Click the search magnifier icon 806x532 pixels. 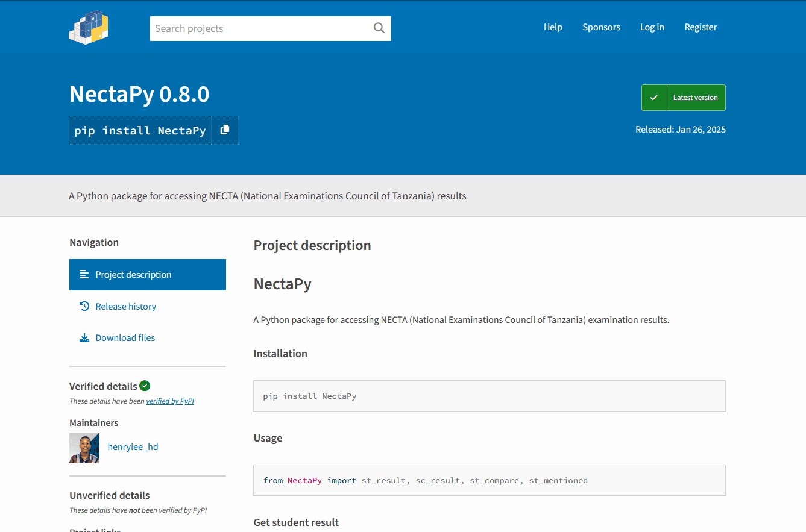click(379, 28)
